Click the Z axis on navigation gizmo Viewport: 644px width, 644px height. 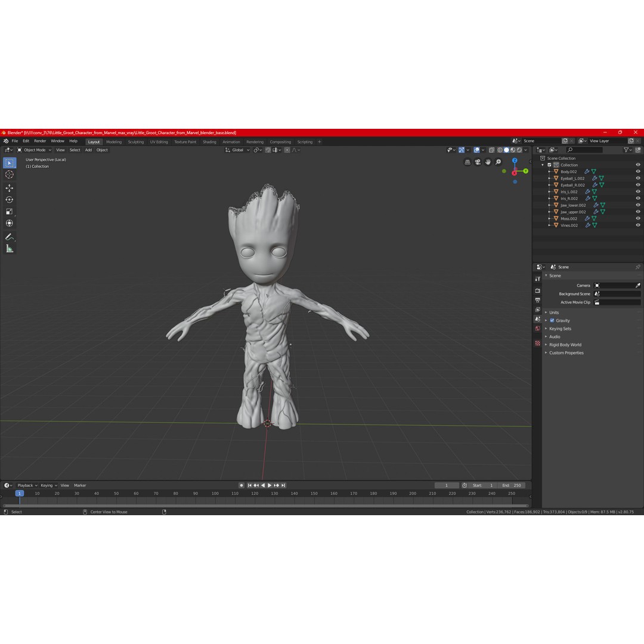515,160
